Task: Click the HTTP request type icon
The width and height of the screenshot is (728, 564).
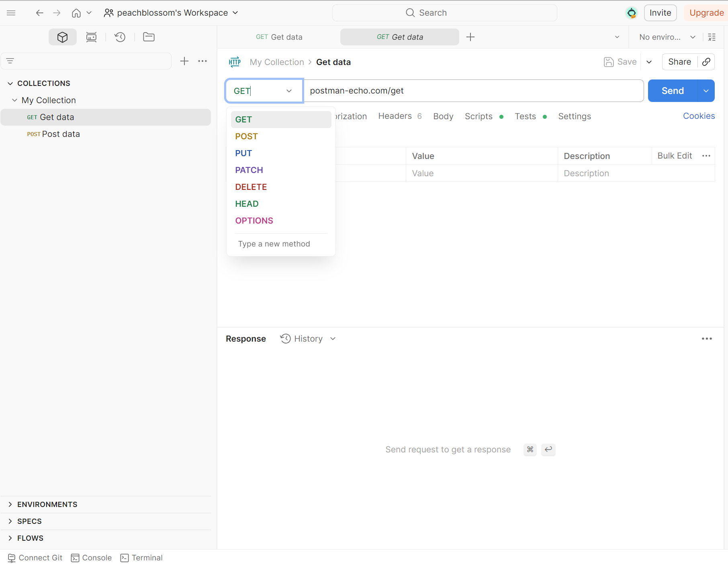Action: [x=235, y=62]
